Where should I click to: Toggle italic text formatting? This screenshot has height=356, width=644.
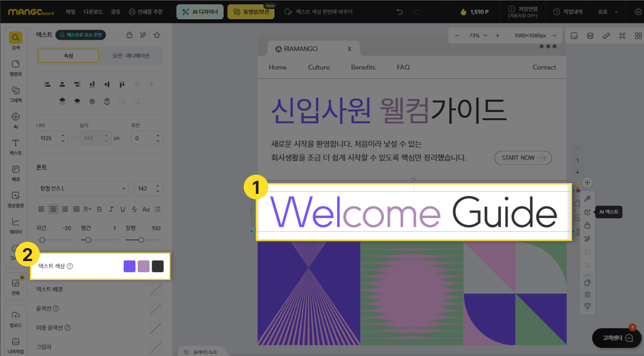point(111,209)
